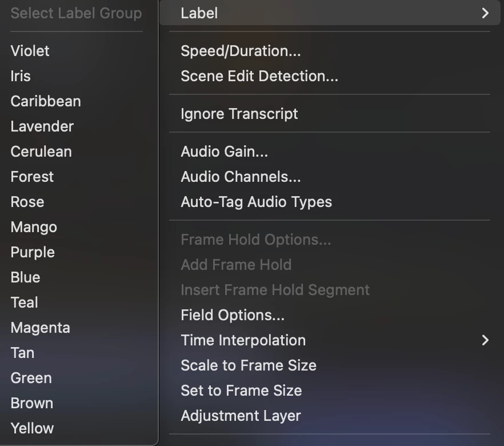Apply the Yellow label
Image resolution: width=504 pixels, height=446 pixels.
pos(32,428)
